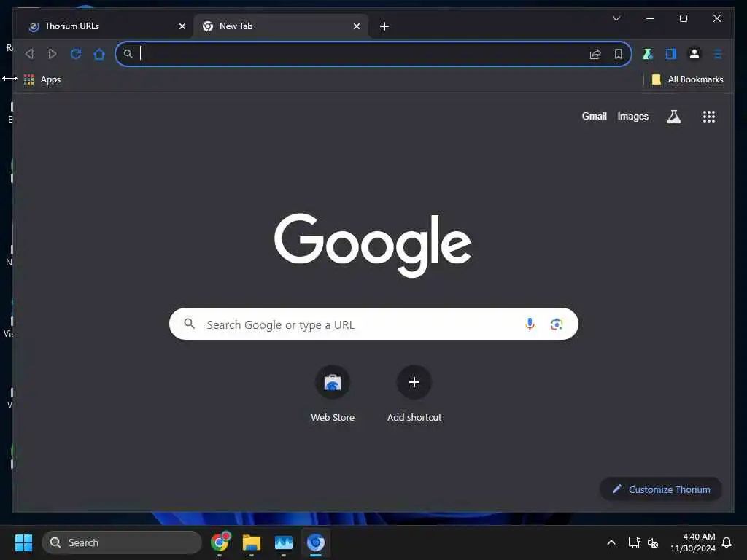747x560 pixels.
Task: Click the Add shortcut tile
Action: 414,394
